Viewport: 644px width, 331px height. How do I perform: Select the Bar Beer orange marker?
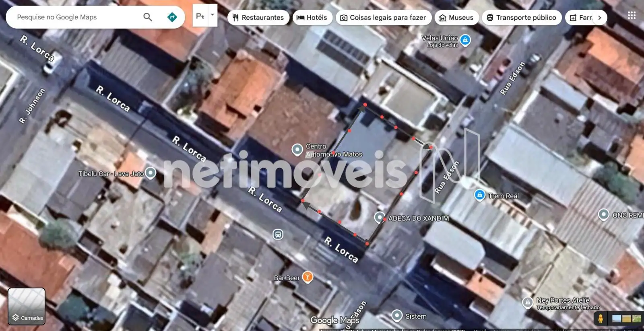[308, 277]
